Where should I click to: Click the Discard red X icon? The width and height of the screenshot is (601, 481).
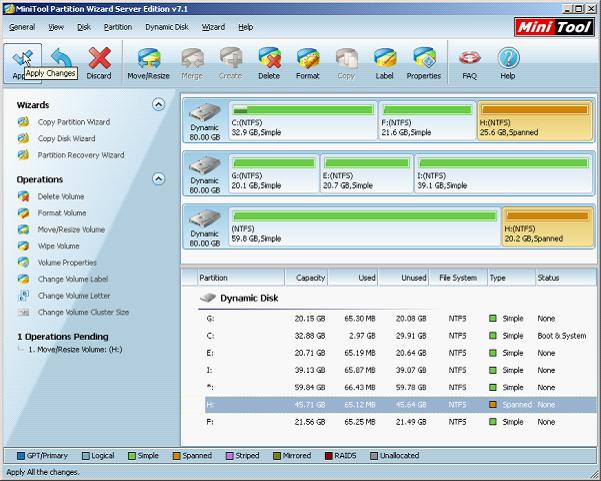coord(99,58)
